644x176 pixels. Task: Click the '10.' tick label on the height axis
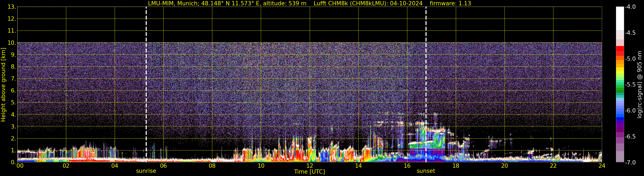[x=12, y=43]
